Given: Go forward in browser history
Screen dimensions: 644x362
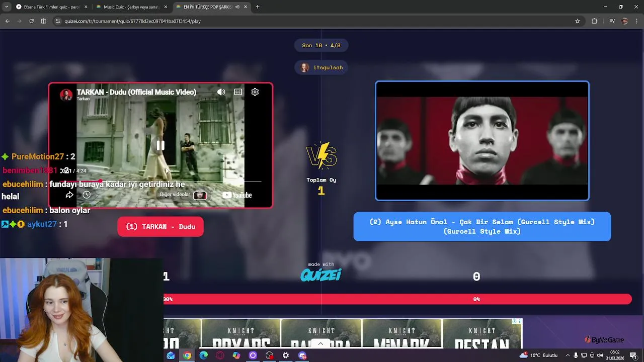Looking at the screenshot, I should [20, 21].
